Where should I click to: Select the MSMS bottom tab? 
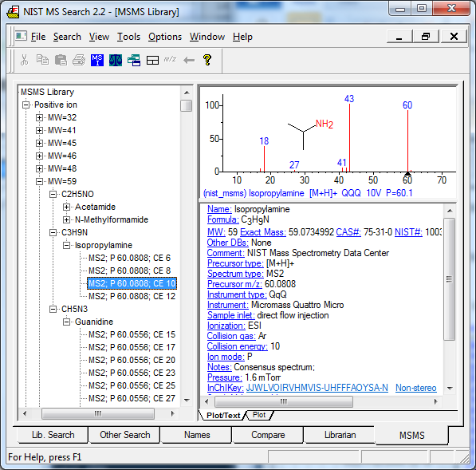tap(411, 435)
